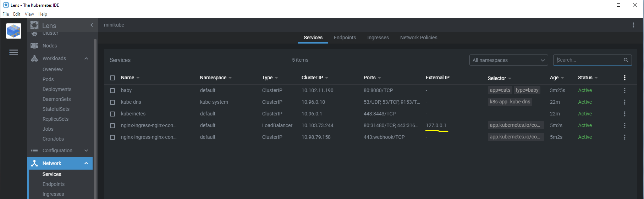Collapse the Network section chevron

pyautogui.click(x=86, y=163)
